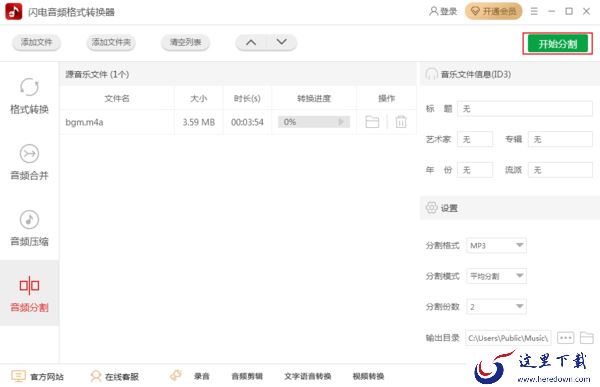
Task: Click the 标题 title input field
Action: pyautogui.click(x=525, y=109)
